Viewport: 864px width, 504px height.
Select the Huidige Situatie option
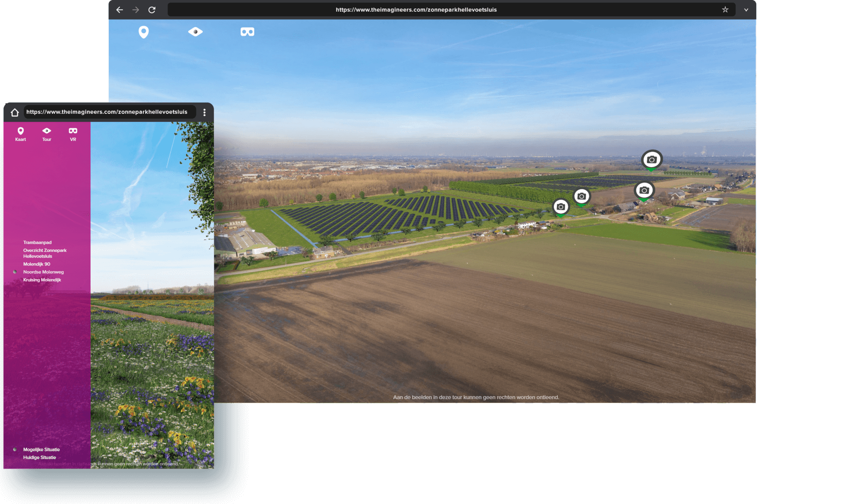(40, 458)
